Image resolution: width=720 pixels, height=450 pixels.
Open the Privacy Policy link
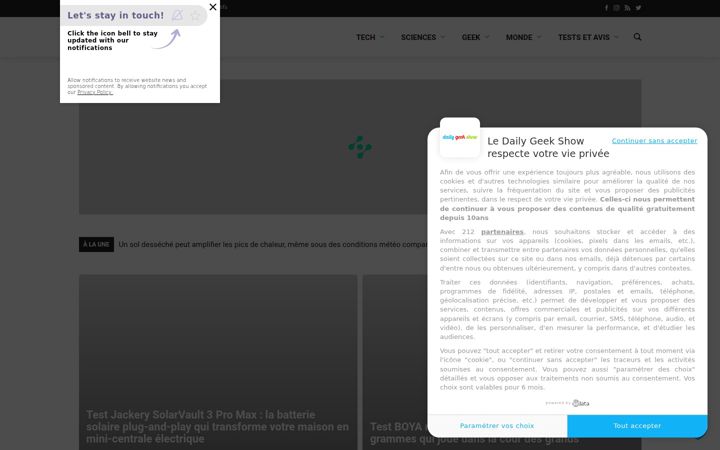coord(95,92)
